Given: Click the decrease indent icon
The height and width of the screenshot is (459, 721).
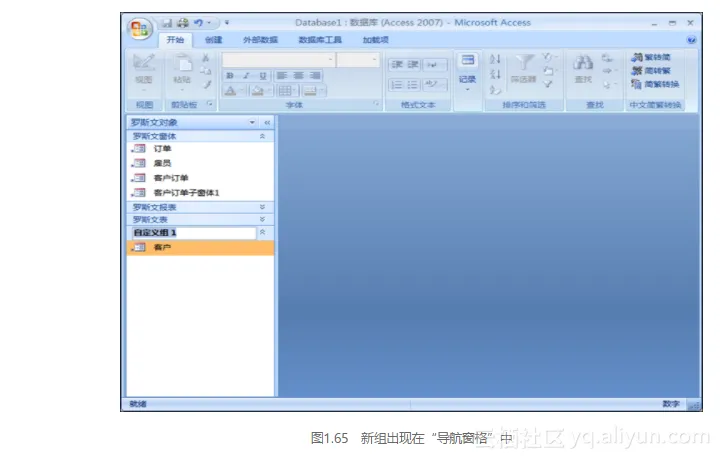Looking at the screenshot, I should coord(397,64).
